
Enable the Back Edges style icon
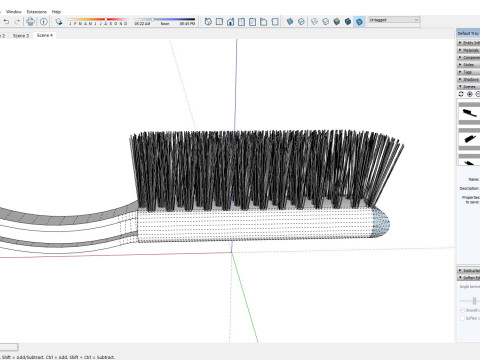301,22
